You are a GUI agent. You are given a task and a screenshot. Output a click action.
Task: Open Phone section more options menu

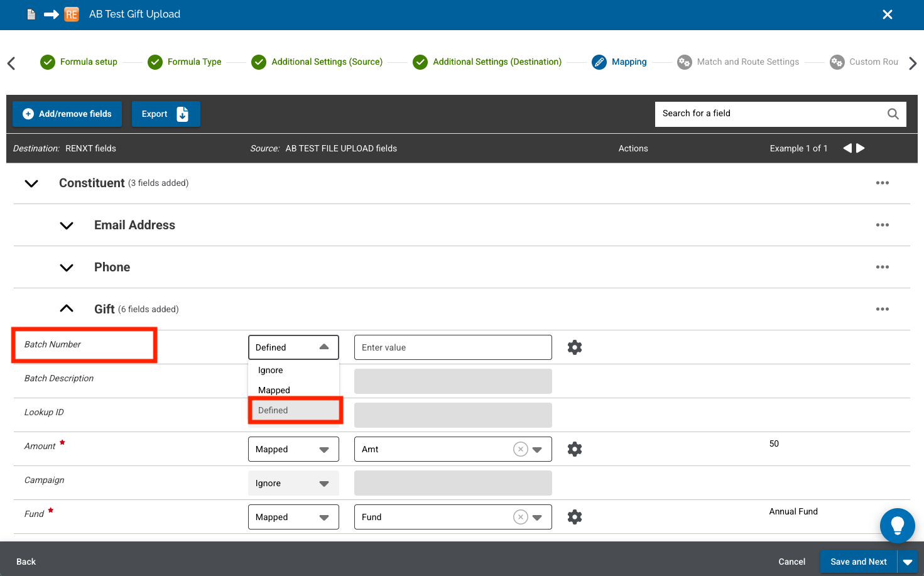883,267
